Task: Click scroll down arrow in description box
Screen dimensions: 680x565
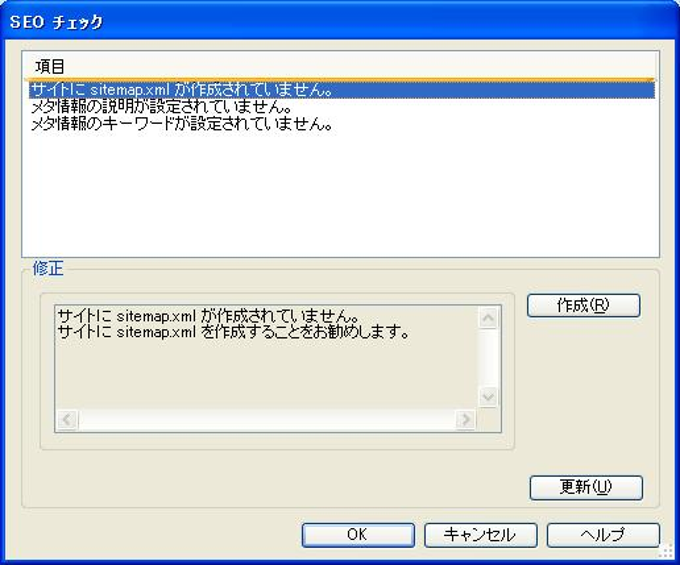Action: point(488,397)
